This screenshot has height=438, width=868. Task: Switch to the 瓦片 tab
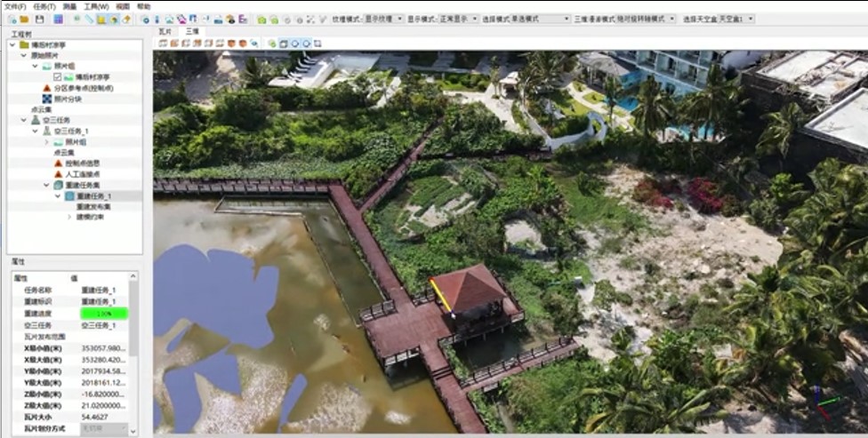click(x=165, y=31)
